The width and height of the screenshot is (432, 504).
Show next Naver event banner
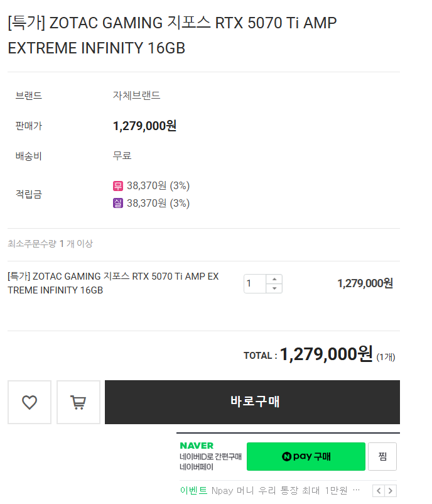391,491
